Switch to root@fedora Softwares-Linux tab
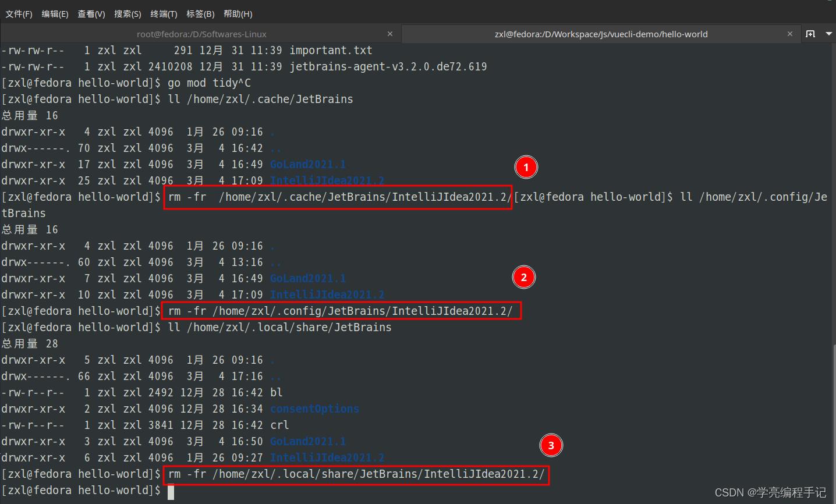This screenshot has height=504, width=836. tap(201, 34)
